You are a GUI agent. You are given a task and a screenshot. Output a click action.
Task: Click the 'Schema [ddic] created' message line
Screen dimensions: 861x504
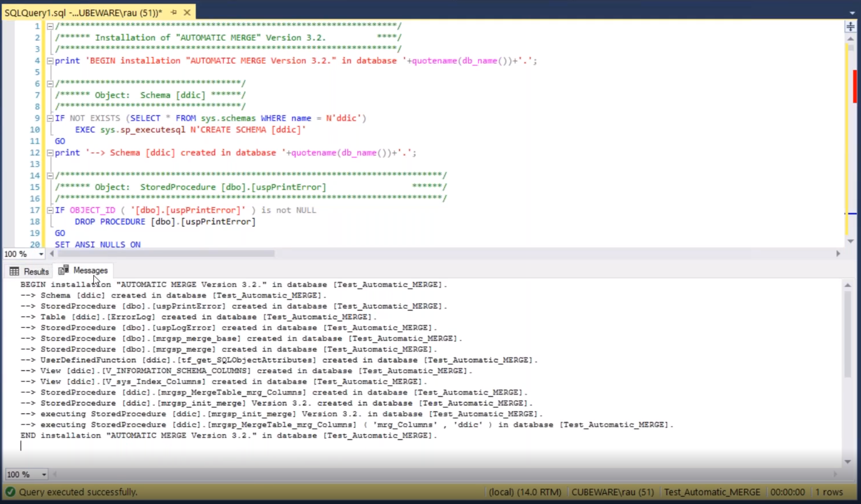point(173,295)
